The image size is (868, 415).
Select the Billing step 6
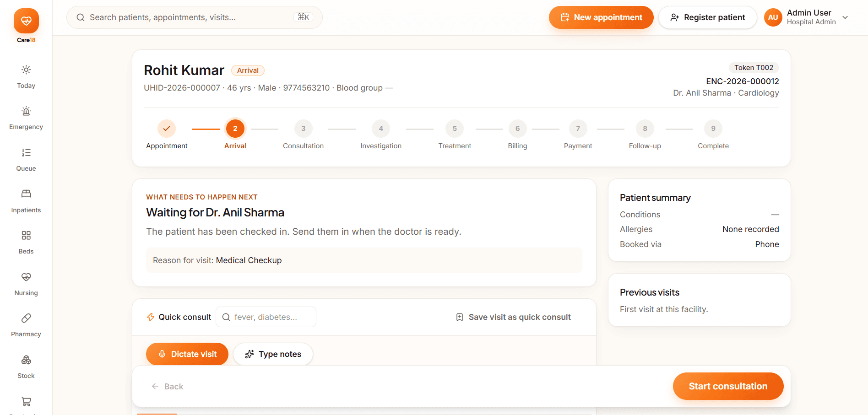(517, 129)
